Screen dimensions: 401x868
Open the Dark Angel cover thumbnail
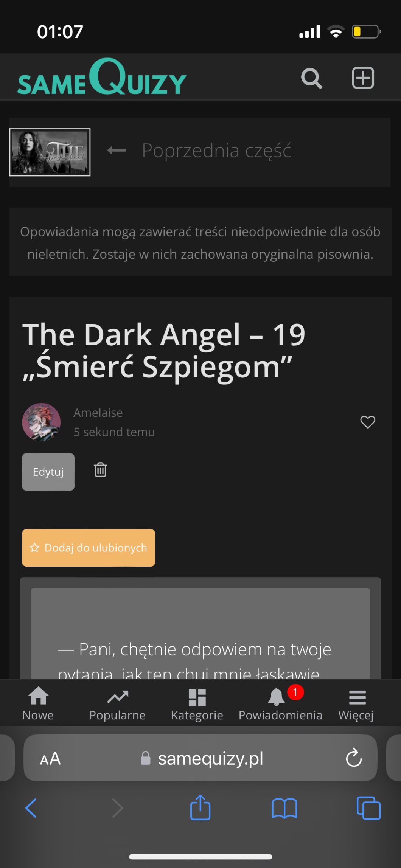pyautogui.click(x=50, y=152)
